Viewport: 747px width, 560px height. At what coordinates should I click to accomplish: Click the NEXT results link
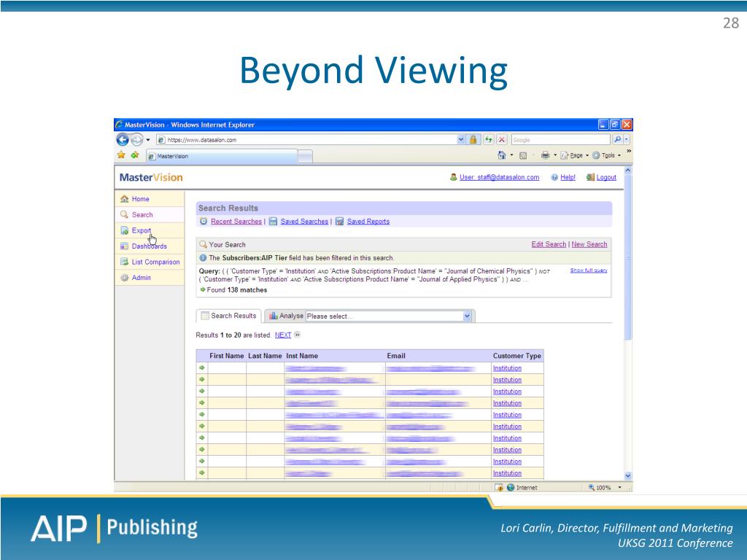283,335
